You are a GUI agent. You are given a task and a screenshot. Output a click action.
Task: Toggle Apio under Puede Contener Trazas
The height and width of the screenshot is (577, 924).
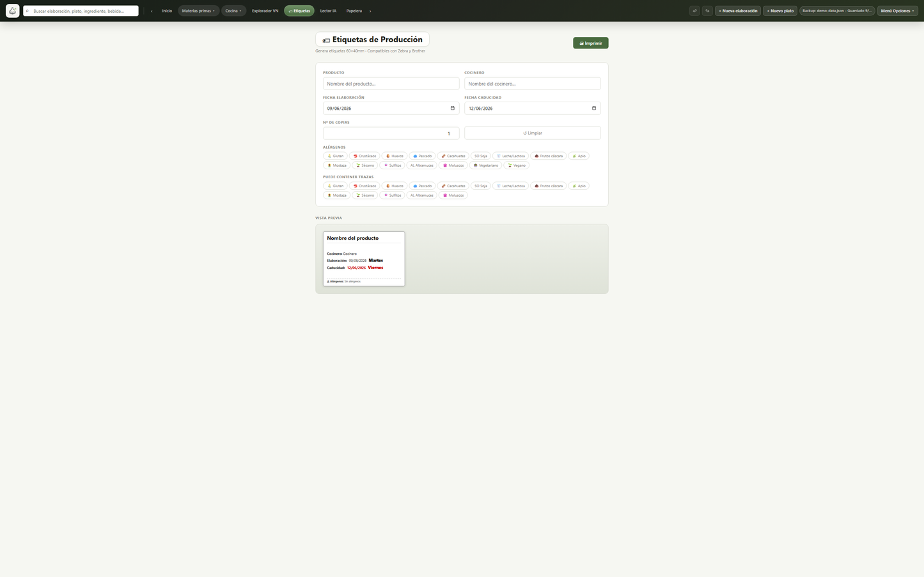point(579,186)
